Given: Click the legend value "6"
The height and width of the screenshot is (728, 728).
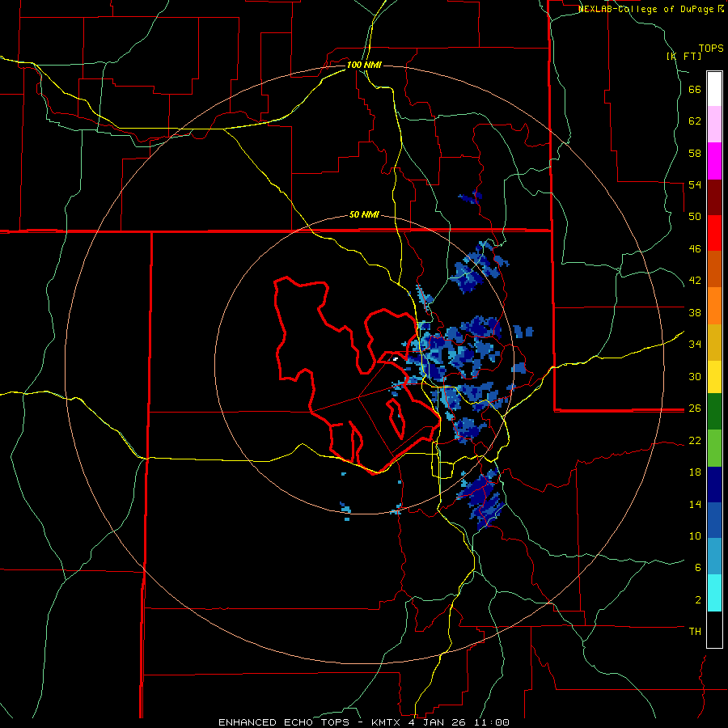Looking at the screenshot, I should coord(697,567).
